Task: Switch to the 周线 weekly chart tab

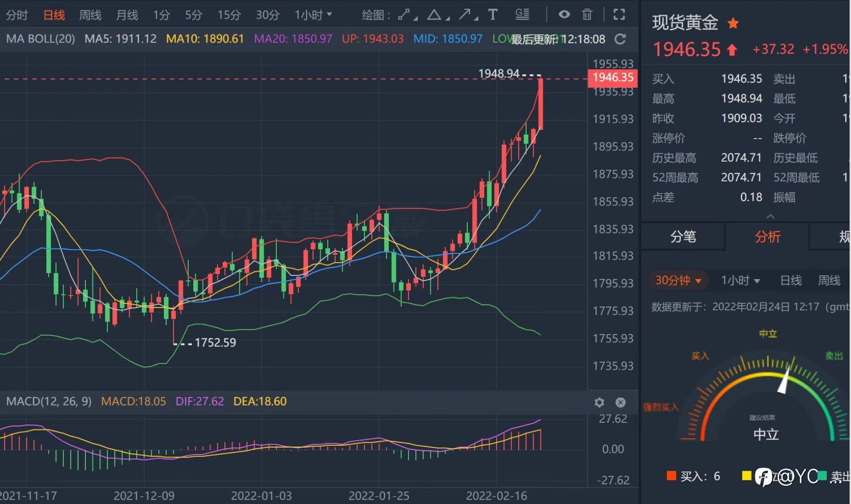Action: point(90,15)
